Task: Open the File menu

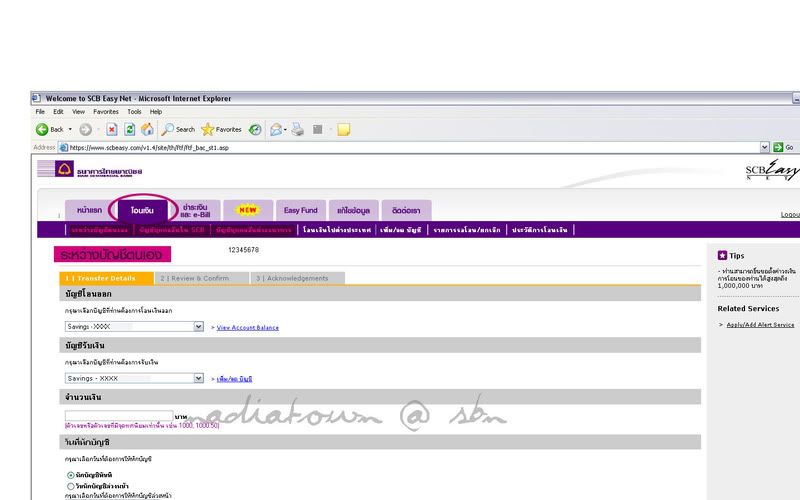Action: click(40, 112)
